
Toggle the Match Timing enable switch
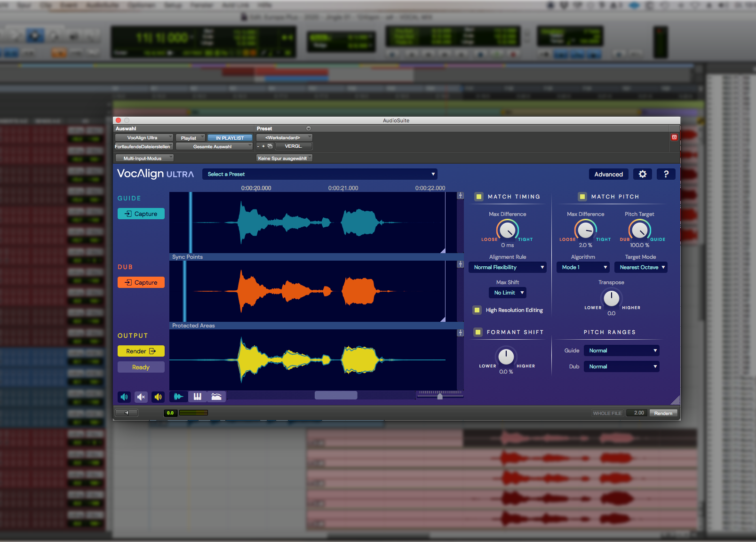pyautogui.click(x=479, y=197)
